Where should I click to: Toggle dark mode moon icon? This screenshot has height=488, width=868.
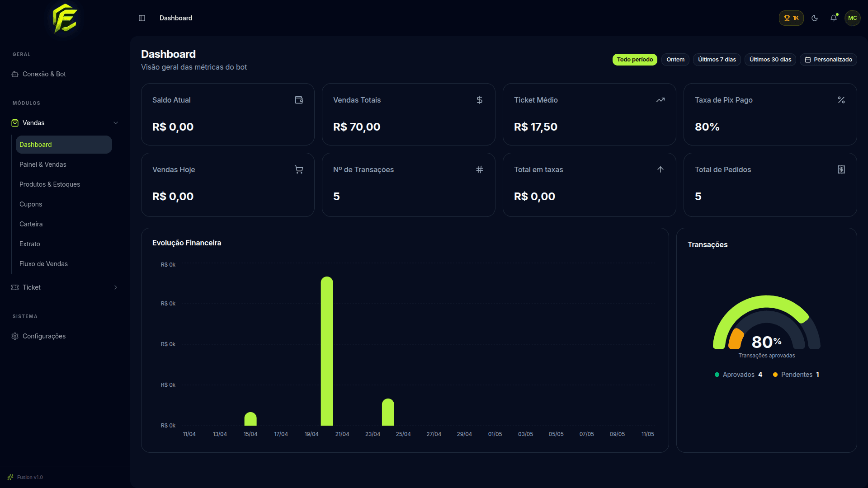[815, 18]
